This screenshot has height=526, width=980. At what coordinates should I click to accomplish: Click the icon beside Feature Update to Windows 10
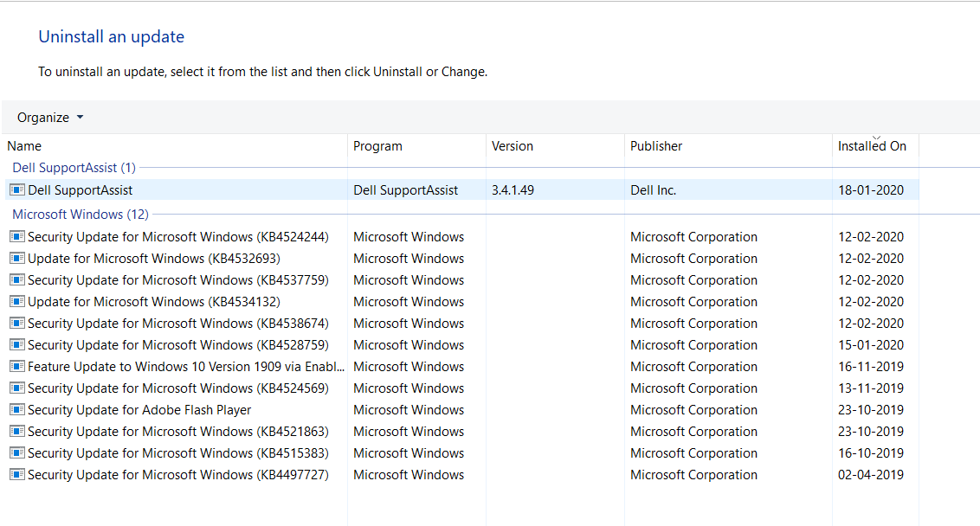pos(17,367)
